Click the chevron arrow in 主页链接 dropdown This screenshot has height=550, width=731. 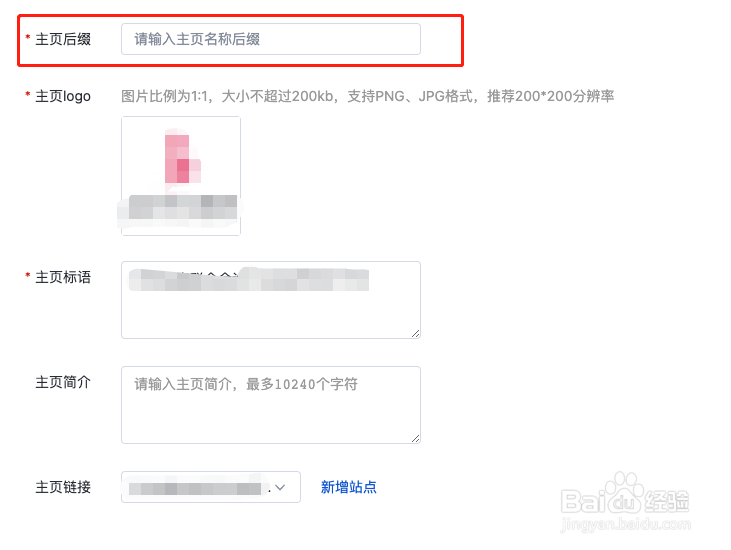pyautogui.click(x=280, y=488)
